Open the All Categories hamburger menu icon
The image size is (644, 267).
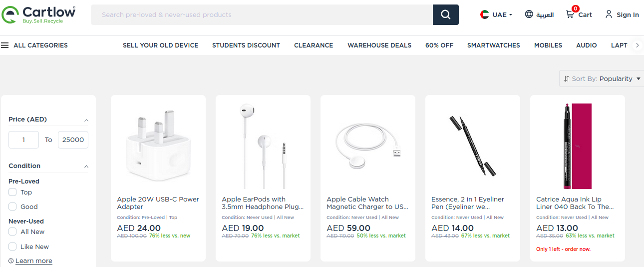(x=5, y=45)
